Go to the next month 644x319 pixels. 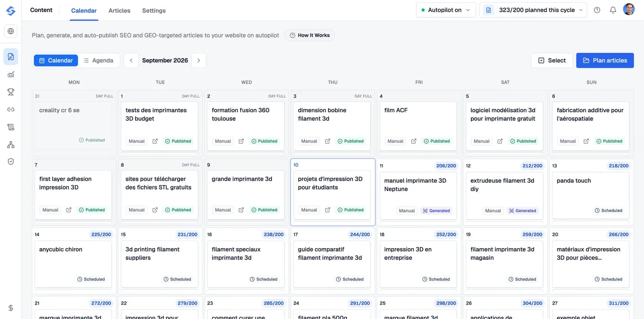coord(199,60)
